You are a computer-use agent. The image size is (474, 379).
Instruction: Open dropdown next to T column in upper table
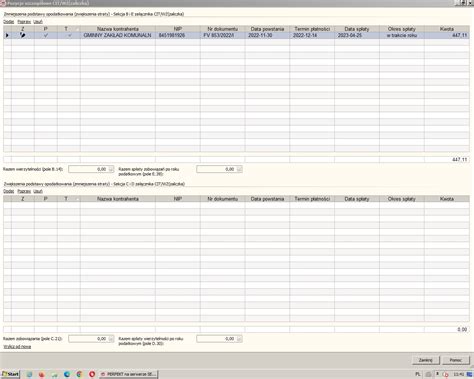click(77, 29)
